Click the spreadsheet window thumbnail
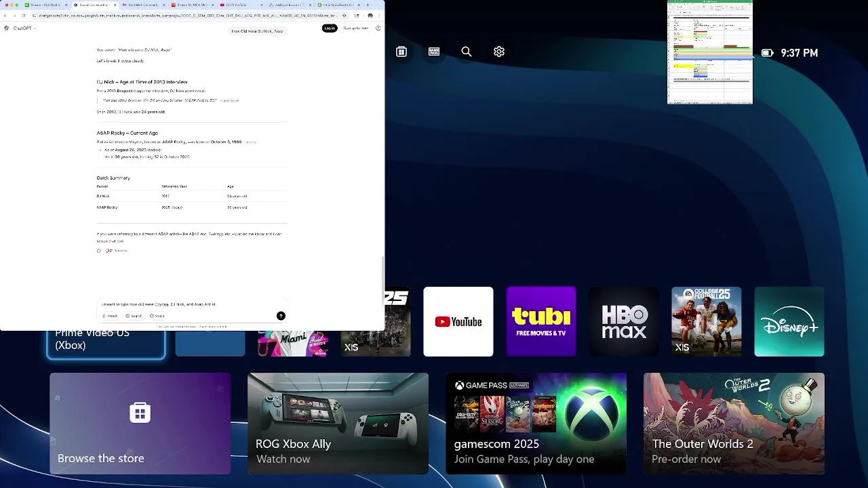The image size is (868, 488). point(710,52)
